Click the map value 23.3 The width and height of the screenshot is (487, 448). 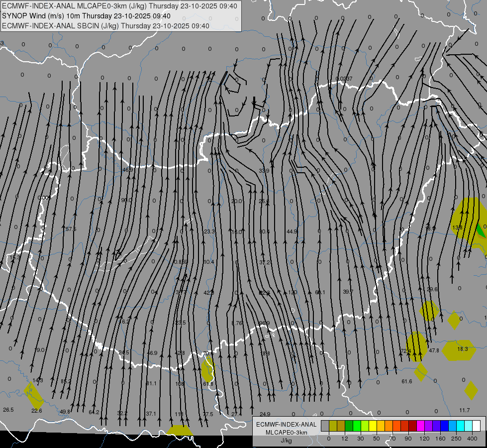point(209,231)
